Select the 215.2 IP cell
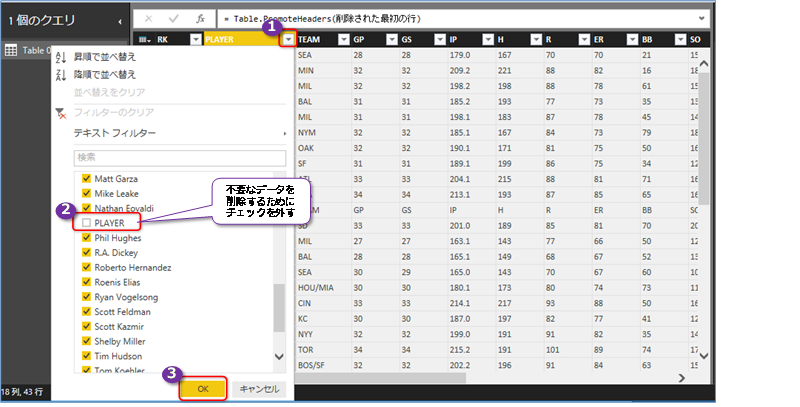The width and height of the screenshot is (800, 407). pos(471,350)
